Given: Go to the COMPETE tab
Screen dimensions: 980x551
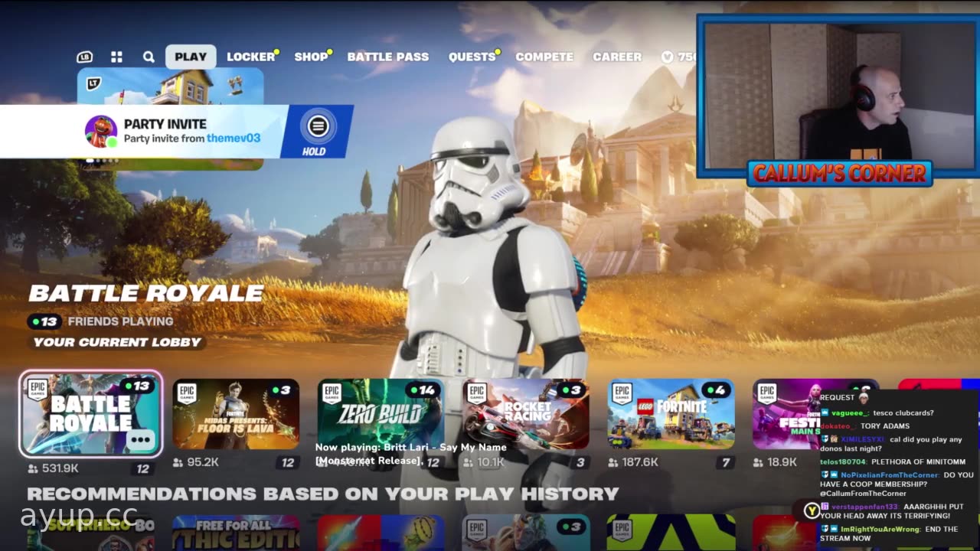Looking at the screenshot, I should tap(544, 57).
